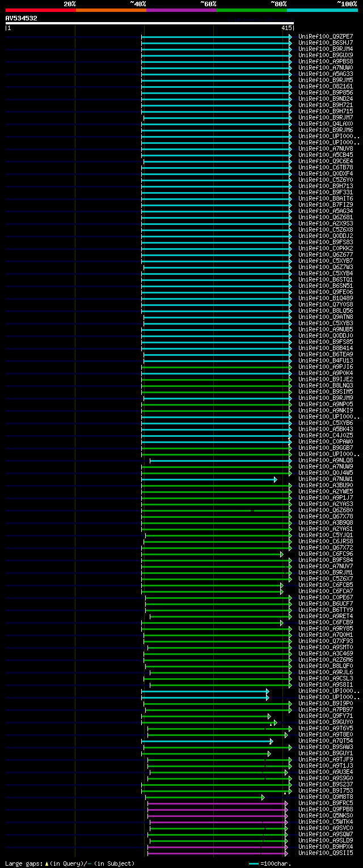Select hit label UniRef100_C6TB78
This screenshot has height=868, width=363.
click(x=326, y=167)
